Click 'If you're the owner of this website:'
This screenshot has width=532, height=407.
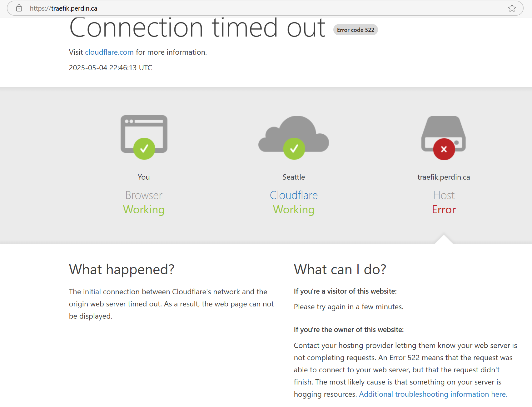349,330
